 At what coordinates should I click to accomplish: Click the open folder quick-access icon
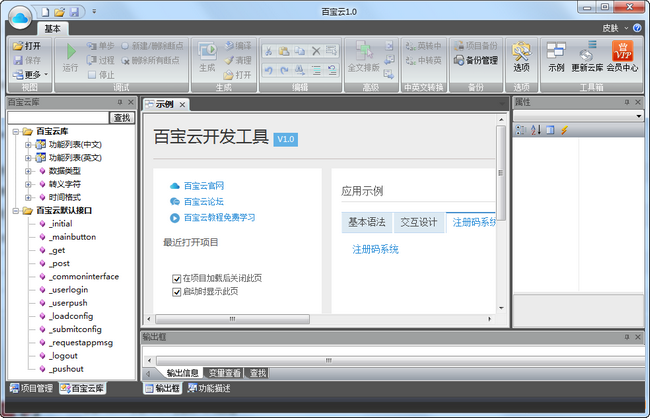[59, 12]
